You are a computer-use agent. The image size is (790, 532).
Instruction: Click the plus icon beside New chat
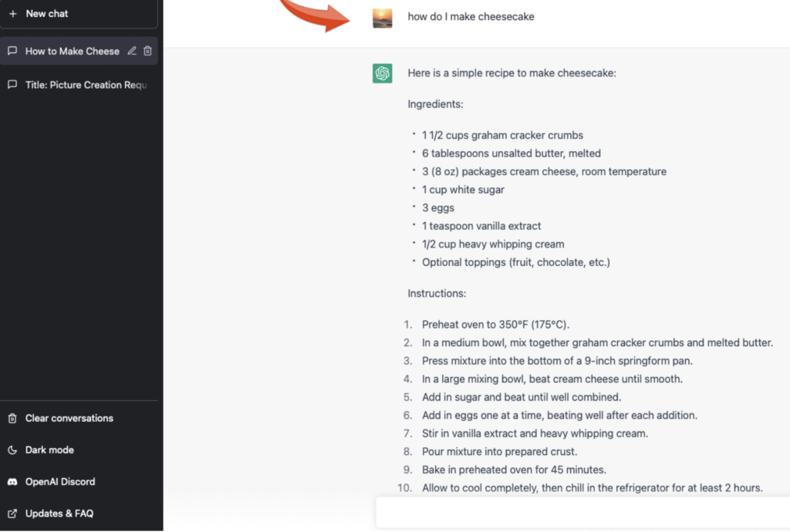[13, 14]
